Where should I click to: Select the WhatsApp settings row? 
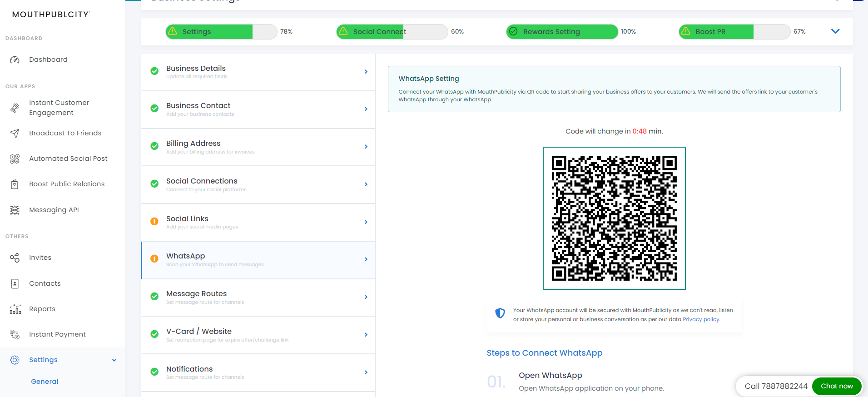click(258, 260)
